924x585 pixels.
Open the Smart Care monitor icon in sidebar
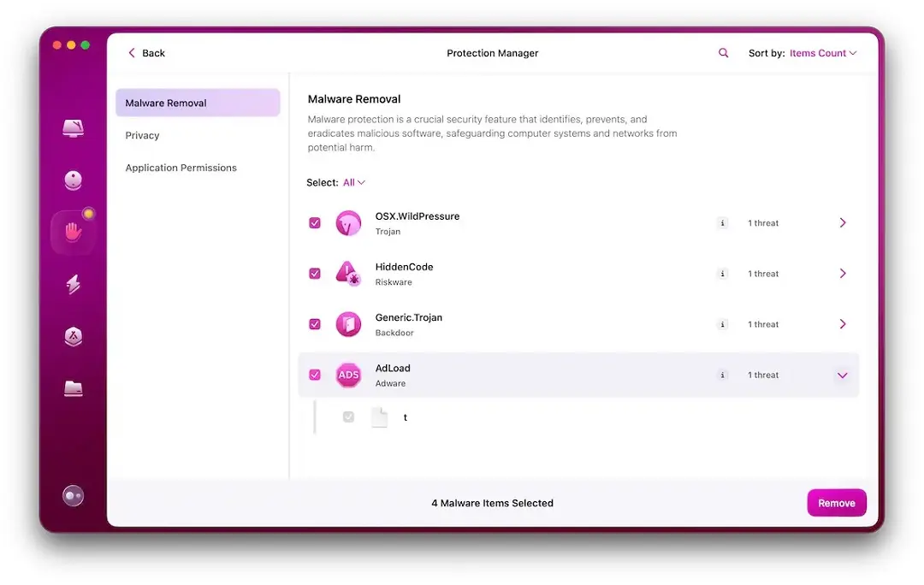pos(73,127)
